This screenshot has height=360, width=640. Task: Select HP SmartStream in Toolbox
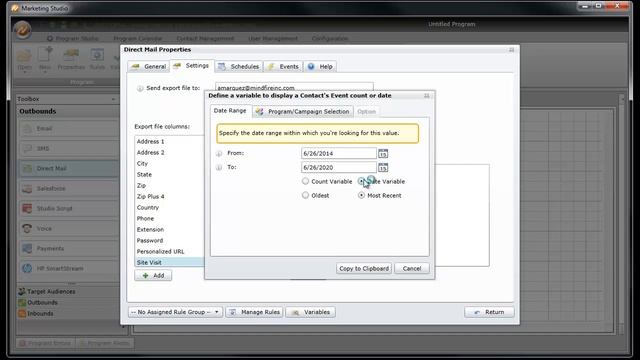[x=69, y=269]
